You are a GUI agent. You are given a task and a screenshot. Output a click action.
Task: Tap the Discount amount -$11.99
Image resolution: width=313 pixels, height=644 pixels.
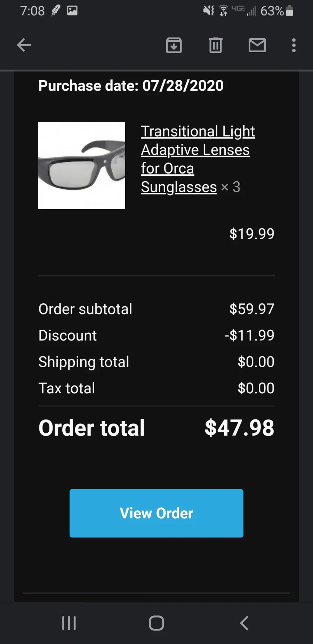(x=250, y=335)
